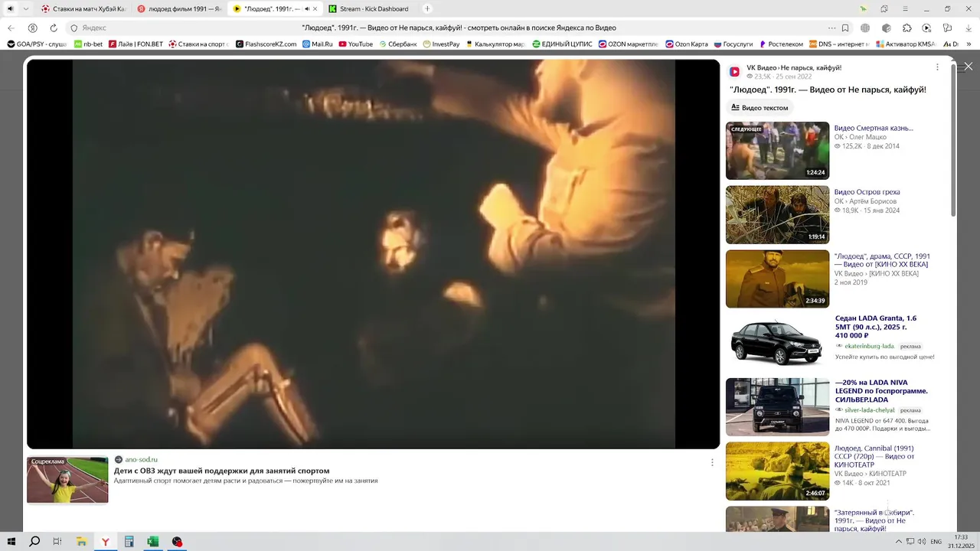The image size is (980, 551).
Task: Open the extensions puzzle icon
Action: point(907,28)
